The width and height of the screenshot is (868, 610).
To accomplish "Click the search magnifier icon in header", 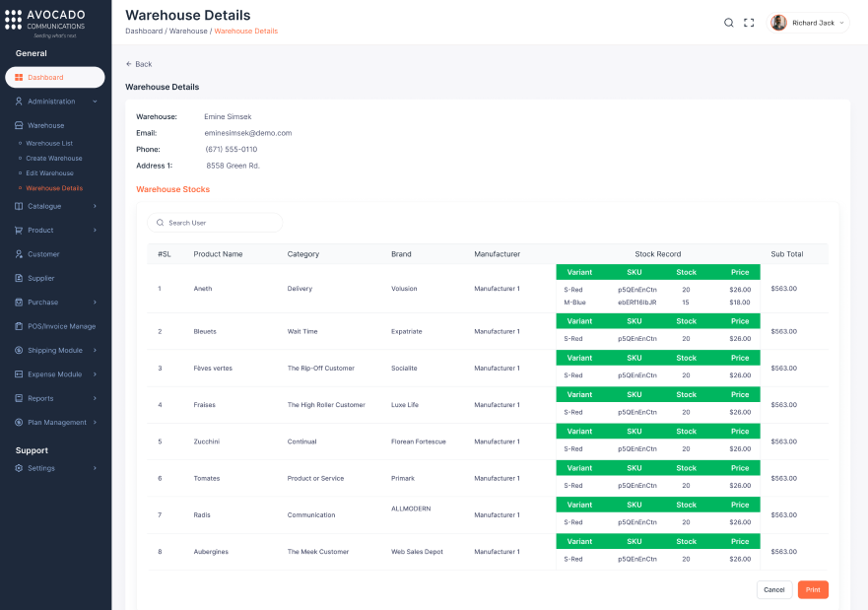I will coord(729,23).
